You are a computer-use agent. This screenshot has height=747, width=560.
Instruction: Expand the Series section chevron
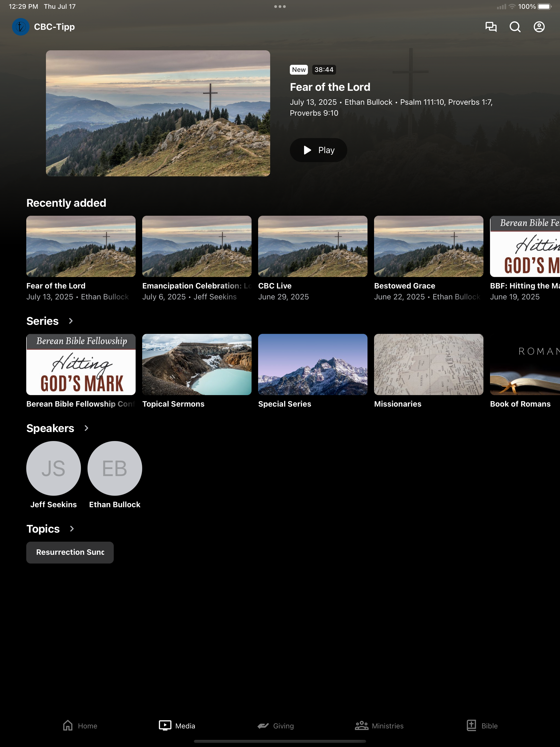click(x=71, y=321)
